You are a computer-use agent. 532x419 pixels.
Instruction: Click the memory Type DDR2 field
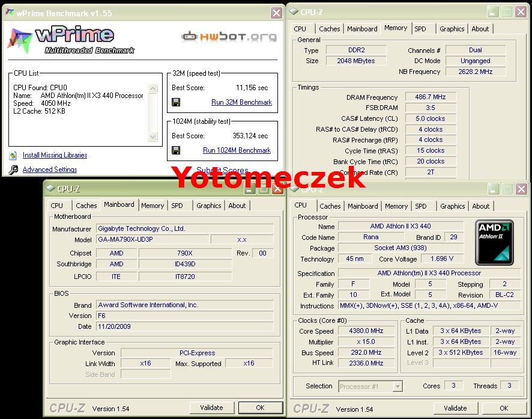[356, 50]
